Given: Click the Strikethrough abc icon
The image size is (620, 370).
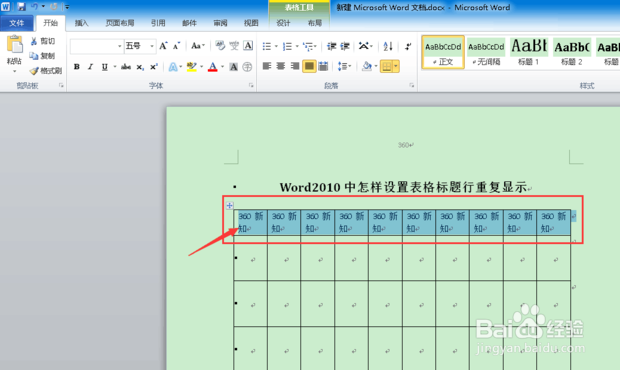Looking at the screenshot, I should (126, 67).
